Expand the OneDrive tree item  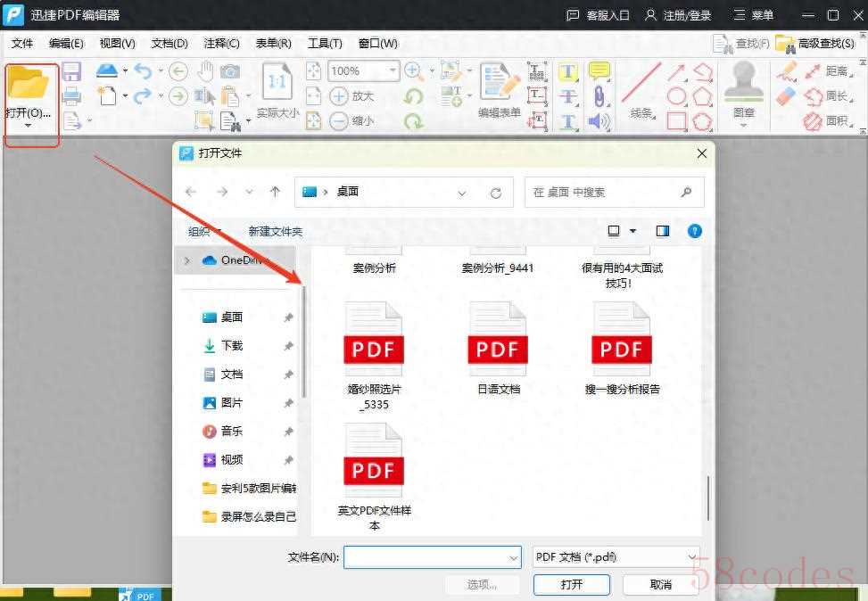187,260
